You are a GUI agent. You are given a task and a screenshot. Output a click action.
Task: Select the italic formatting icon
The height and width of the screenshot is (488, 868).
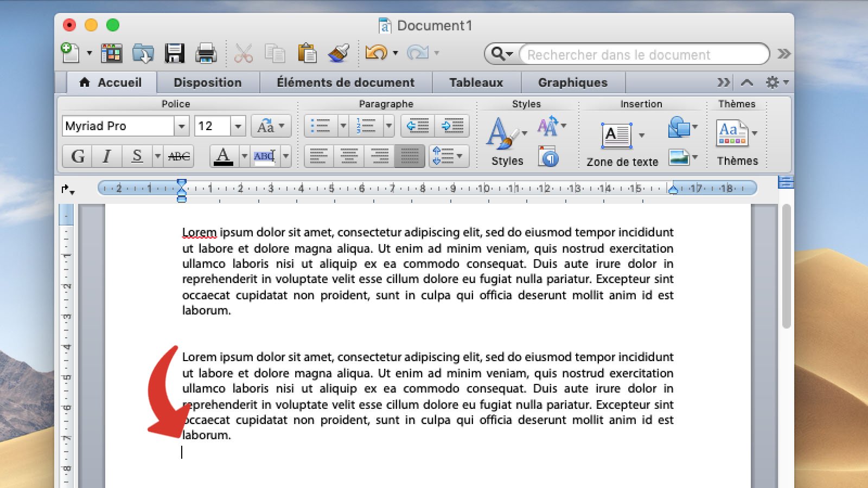point(106,157)
